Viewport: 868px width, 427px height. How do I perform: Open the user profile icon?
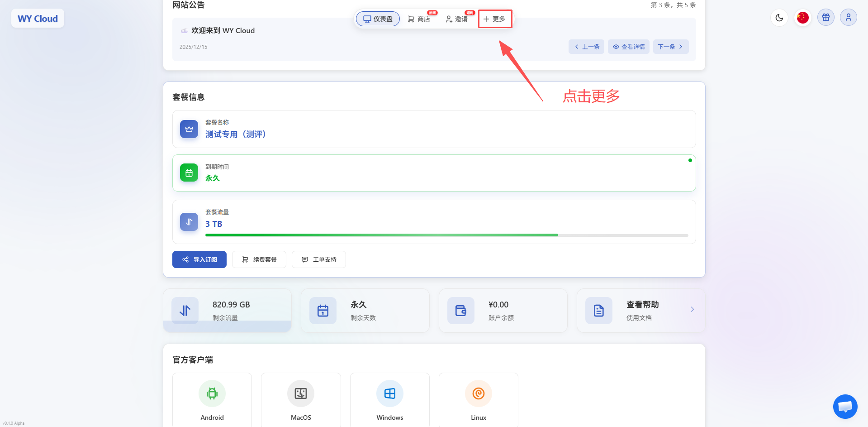(x=848, y=18)
